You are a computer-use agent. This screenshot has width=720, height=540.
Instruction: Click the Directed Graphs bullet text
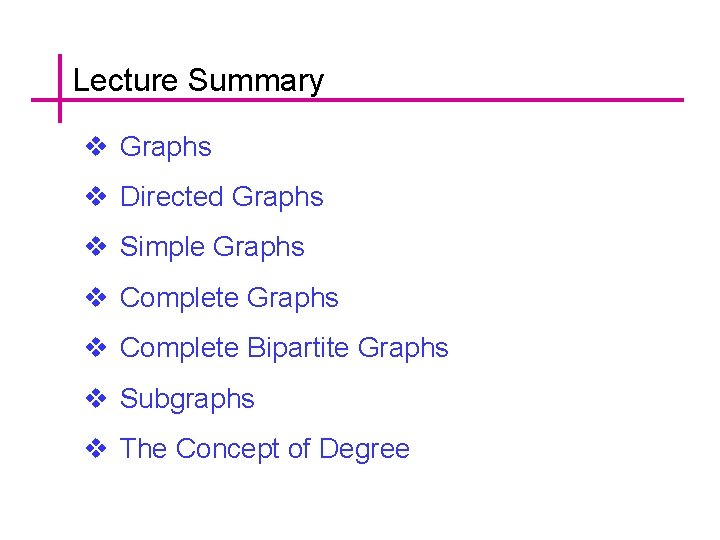(221, 197)
